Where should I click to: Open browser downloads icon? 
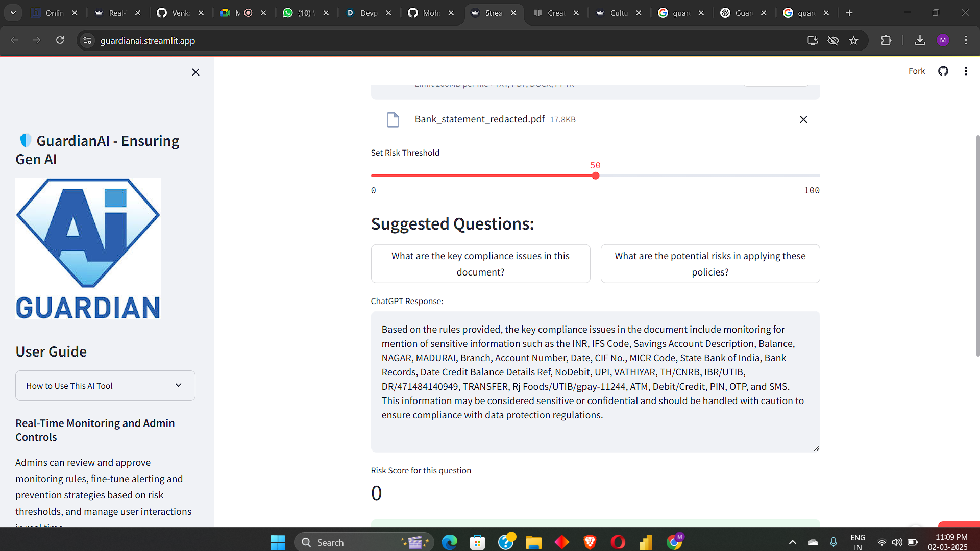920,40
